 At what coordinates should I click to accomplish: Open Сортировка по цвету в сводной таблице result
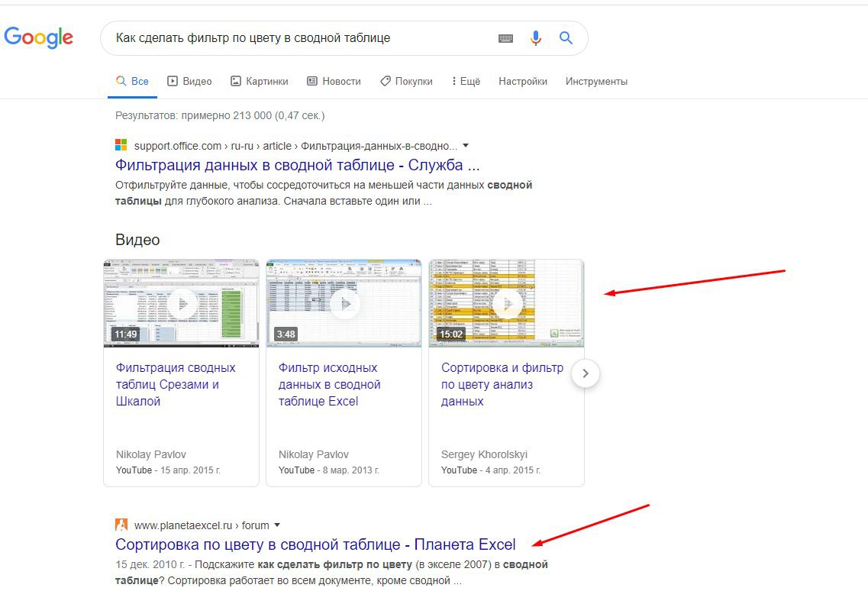pos(315,544)
